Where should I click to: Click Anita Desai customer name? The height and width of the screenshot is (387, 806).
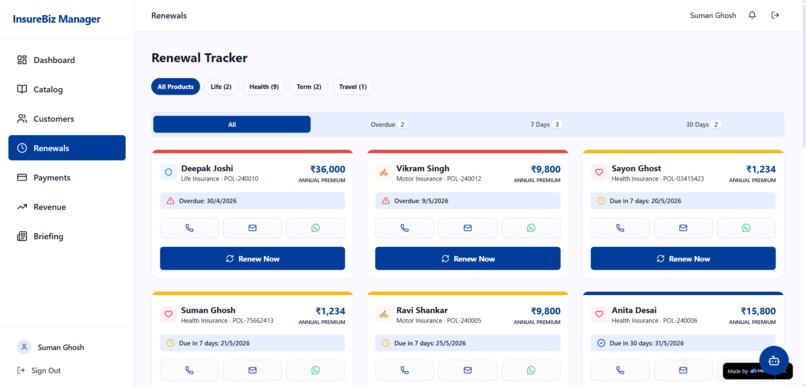634,310
